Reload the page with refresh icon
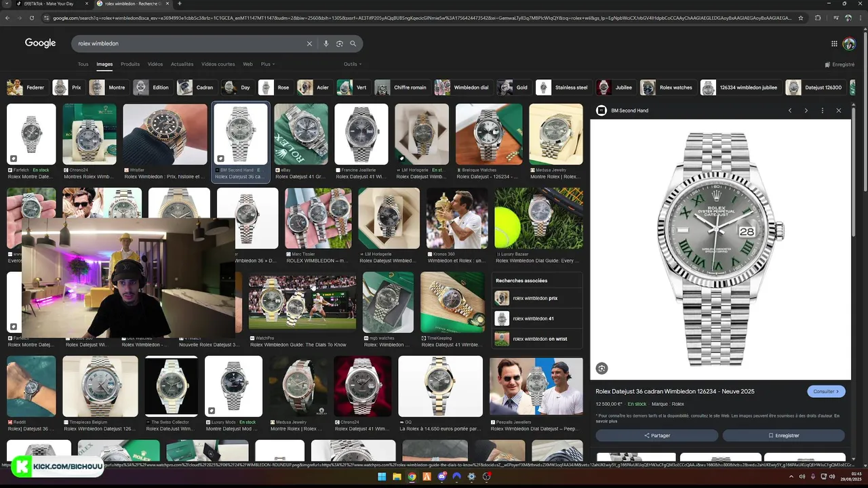This screenshot has width=868, height=488. [33, 18]
